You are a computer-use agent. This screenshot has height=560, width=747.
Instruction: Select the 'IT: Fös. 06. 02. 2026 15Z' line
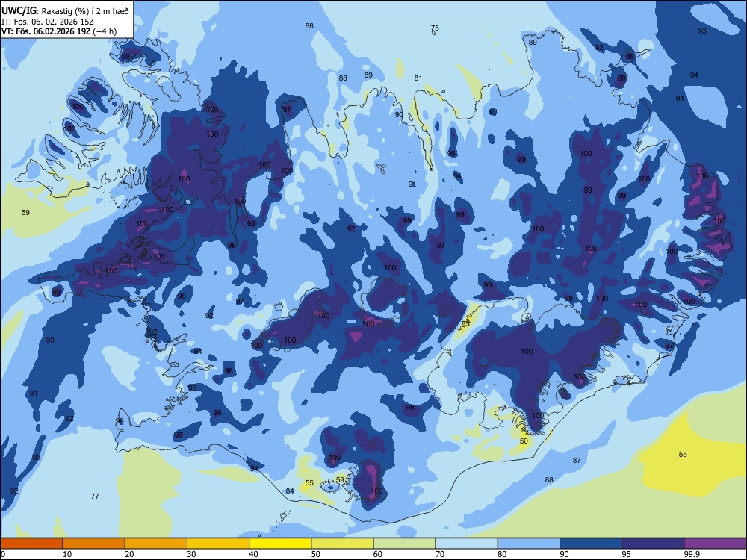pyautogui.click(x=48, y=22)
